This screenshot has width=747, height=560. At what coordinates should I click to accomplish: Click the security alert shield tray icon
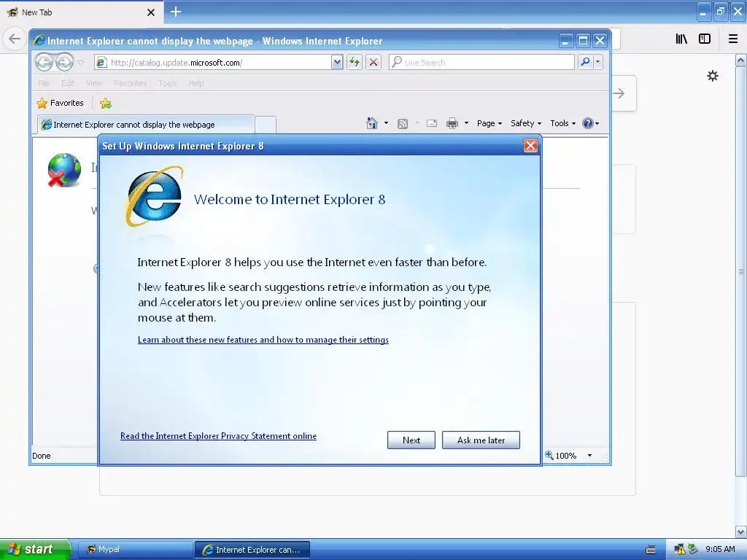click(x=680, y=550)
